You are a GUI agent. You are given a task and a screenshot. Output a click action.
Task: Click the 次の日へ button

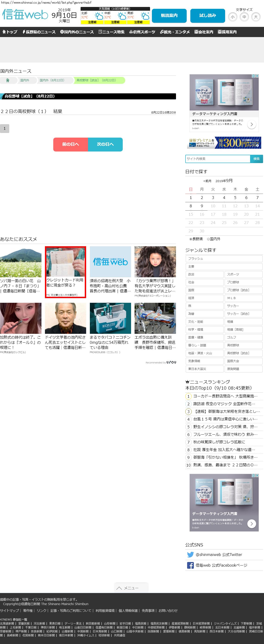coord(105,144)
